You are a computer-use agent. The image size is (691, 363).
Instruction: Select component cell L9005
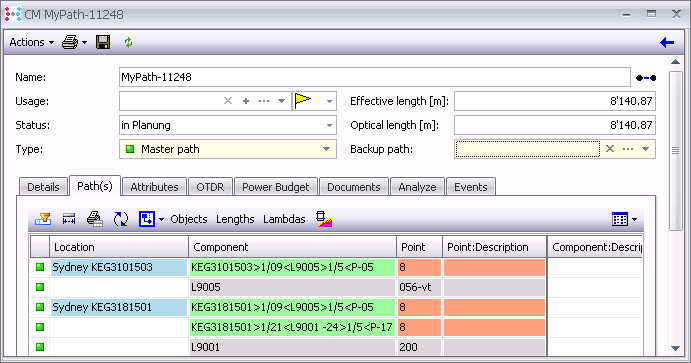[292, 287]
